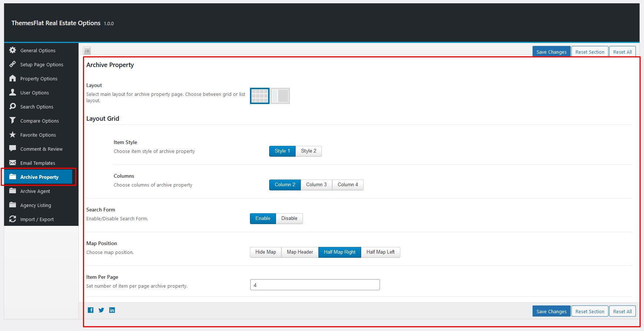Click the Search Options magnifier icon
The height and width of the screenshot is (331, 644).
13,106
